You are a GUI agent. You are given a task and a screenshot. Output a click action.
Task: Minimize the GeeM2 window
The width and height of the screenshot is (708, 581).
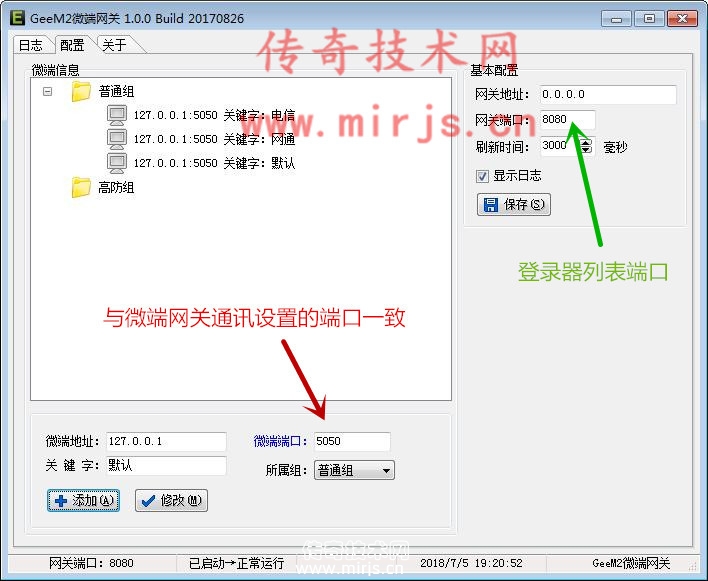tap(616, 19)
